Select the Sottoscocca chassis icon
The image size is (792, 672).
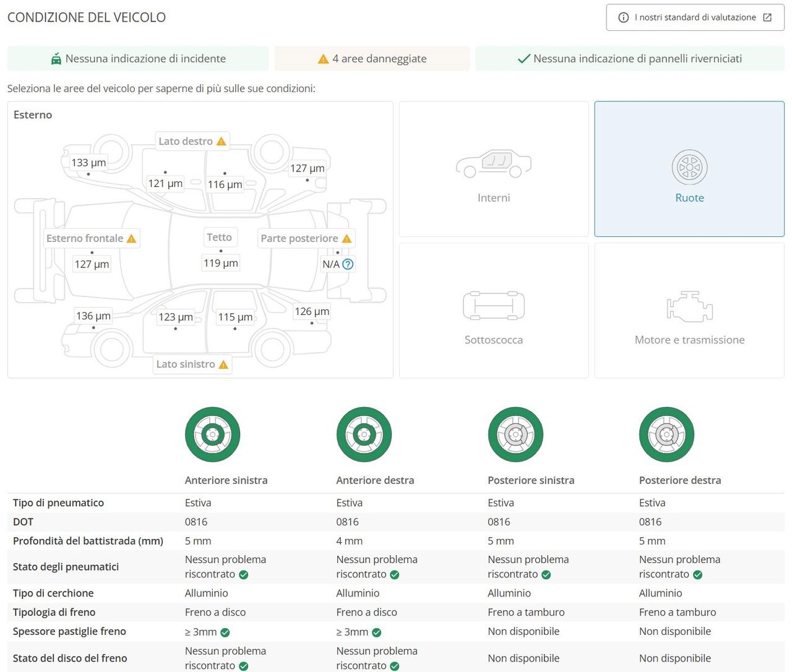(494, 305)
